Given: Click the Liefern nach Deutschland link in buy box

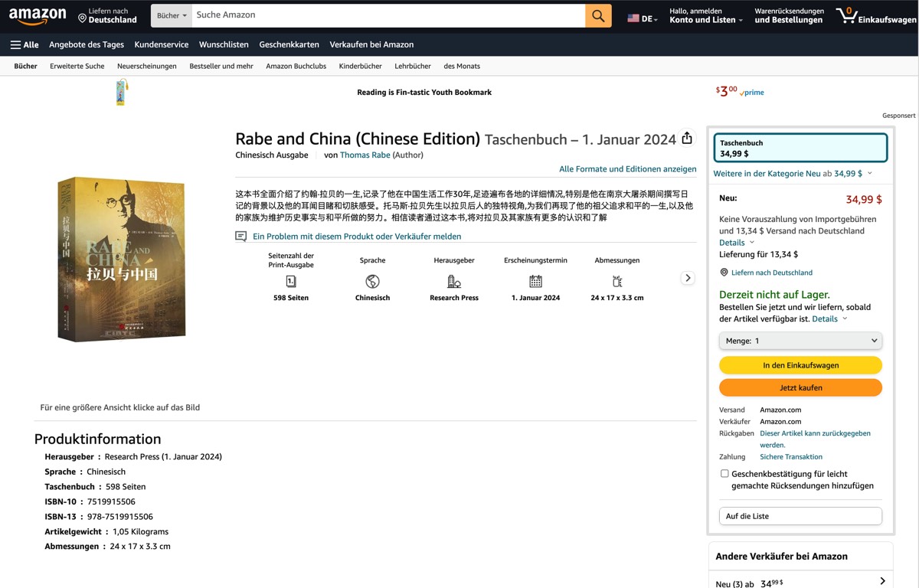Looking at the screenshot, I should 772,273.
